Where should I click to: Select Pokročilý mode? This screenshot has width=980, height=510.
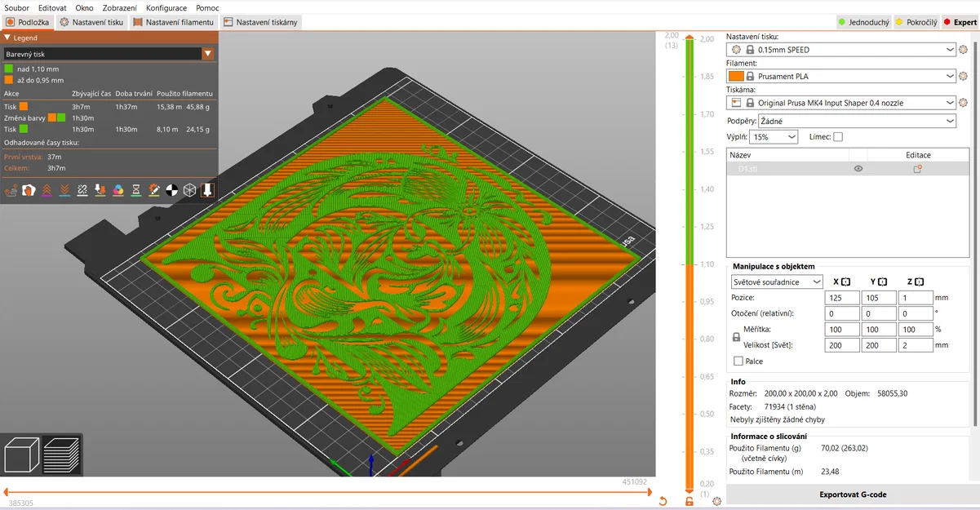tap(916, 22)
